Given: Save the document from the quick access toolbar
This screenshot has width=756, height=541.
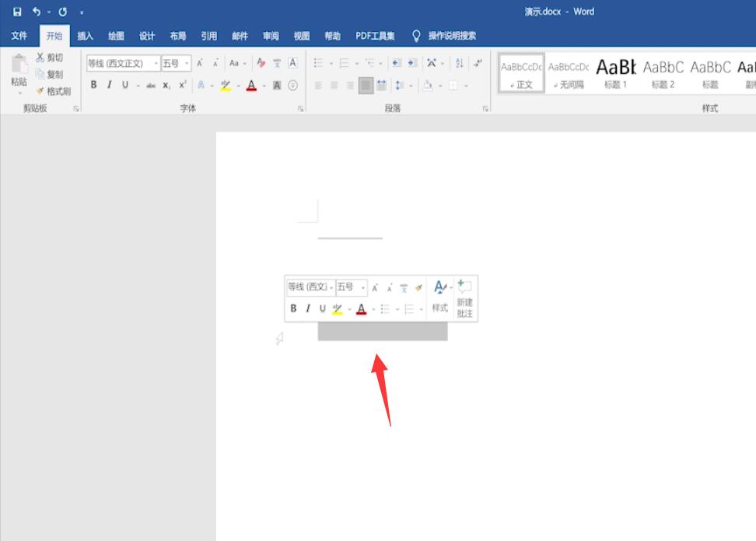Looking at the screenshot, I should point(17,12).
